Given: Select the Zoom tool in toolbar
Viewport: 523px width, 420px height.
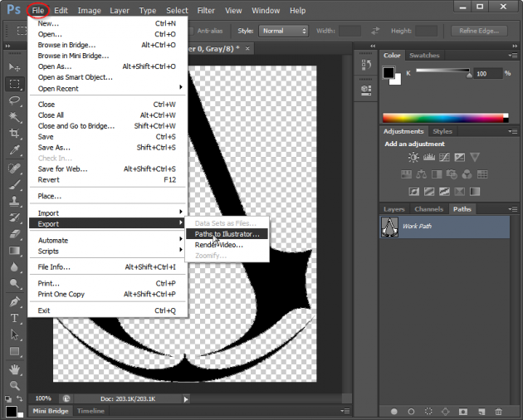Looking at the screenshot, I should [x=14, y=385].
